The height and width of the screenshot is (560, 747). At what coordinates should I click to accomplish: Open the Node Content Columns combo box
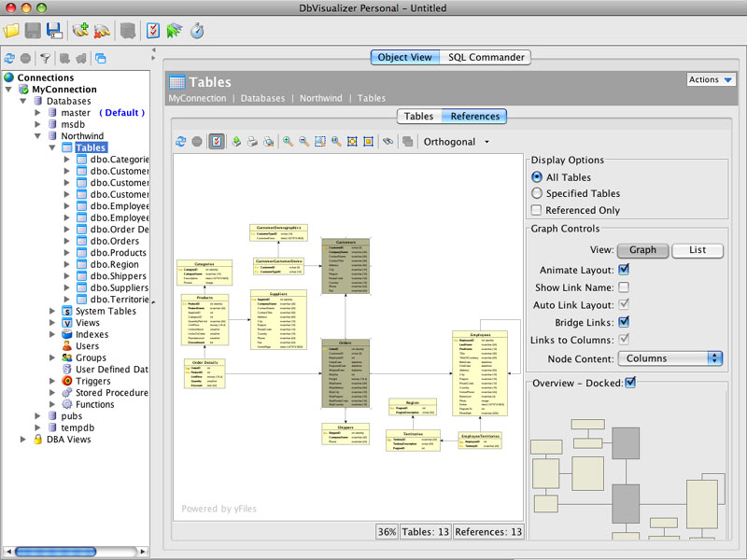(x=669, y=358)
